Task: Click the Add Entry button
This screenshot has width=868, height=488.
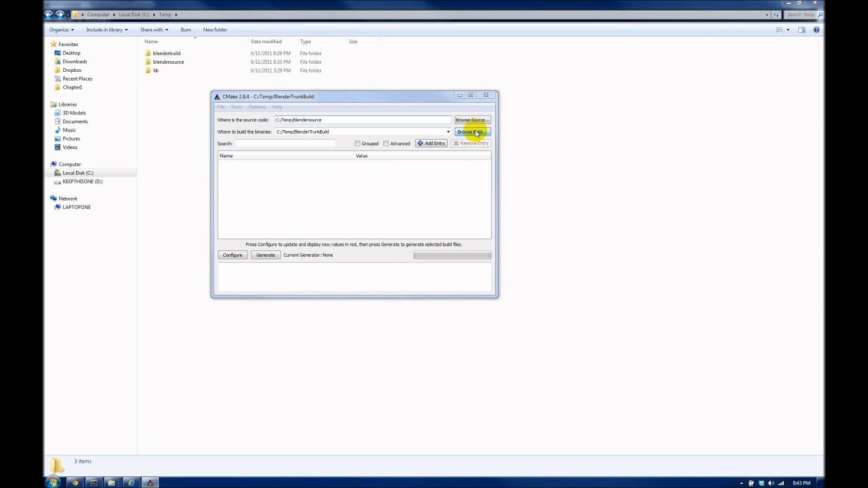Action: click(431, 144)
